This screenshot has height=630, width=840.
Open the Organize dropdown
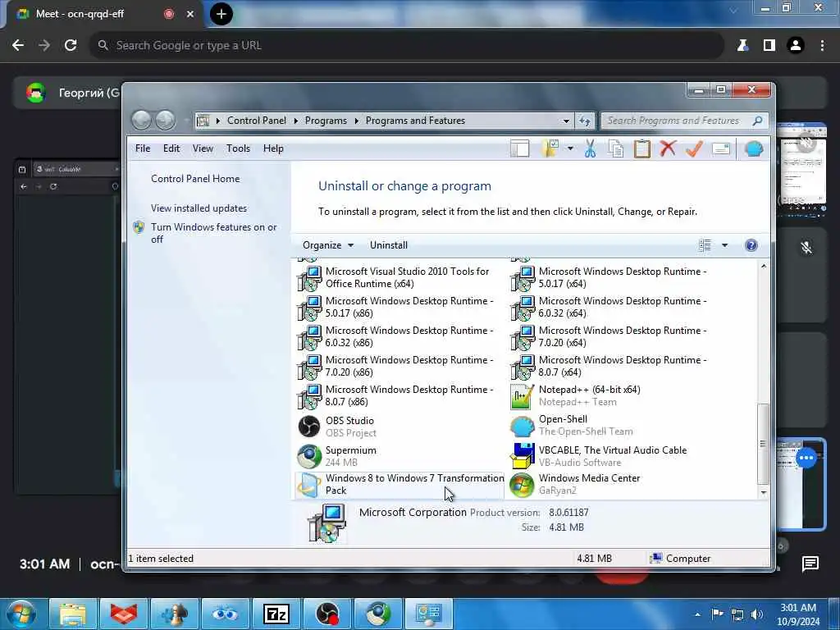[328, 245]
